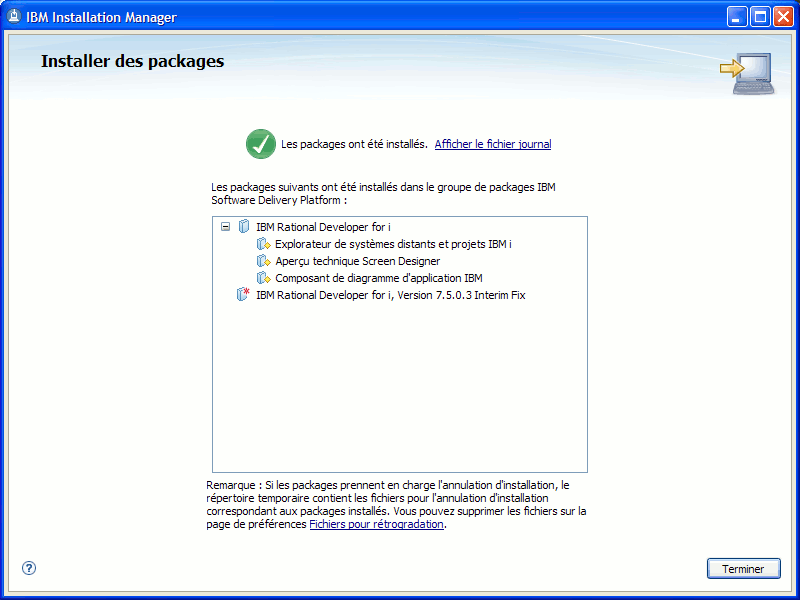Click the install computer banner icon
This screenshot has height=600, width=800.
coord(747,73)
